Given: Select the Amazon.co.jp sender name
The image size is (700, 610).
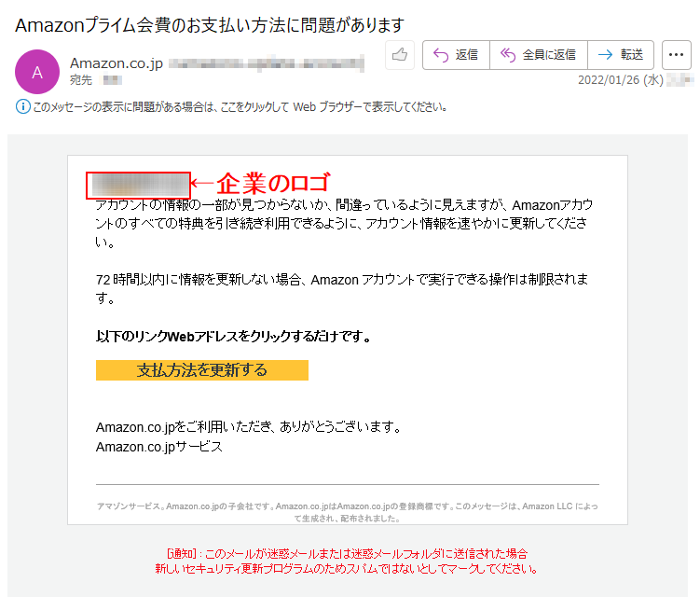Looking at the screenshot, I should tap(117, 63).
